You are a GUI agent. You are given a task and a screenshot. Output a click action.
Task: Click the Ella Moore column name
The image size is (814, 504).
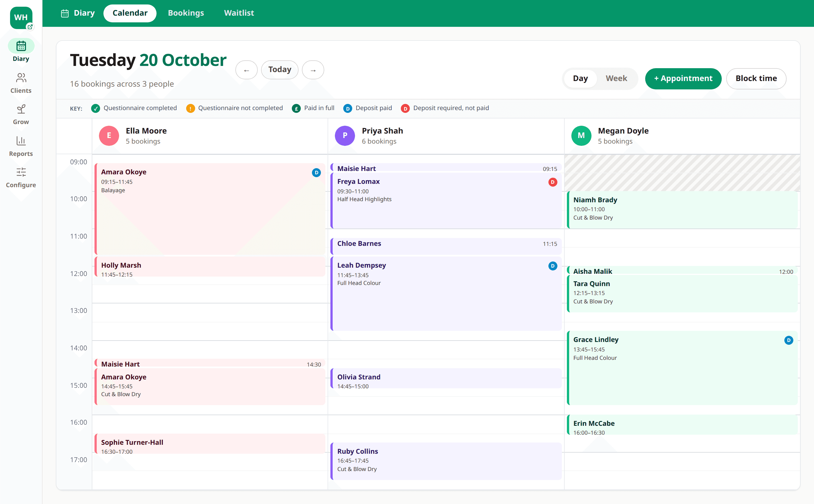coord(146,131)
